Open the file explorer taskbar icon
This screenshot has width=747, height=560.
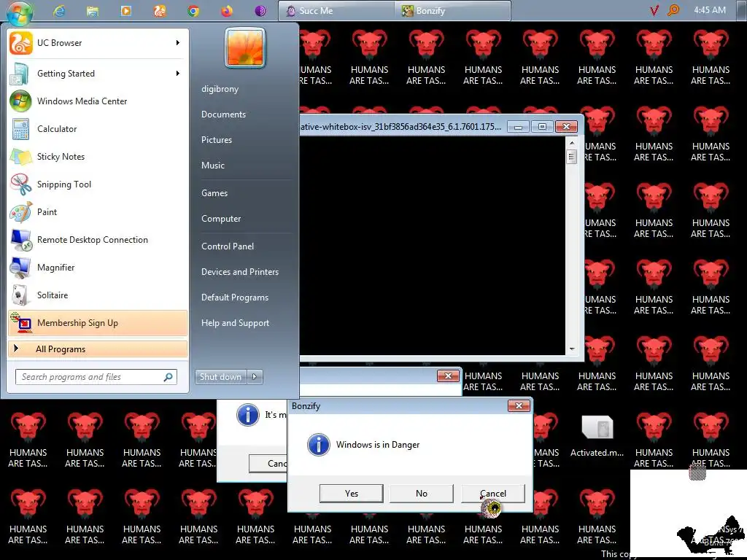point(93,10)
